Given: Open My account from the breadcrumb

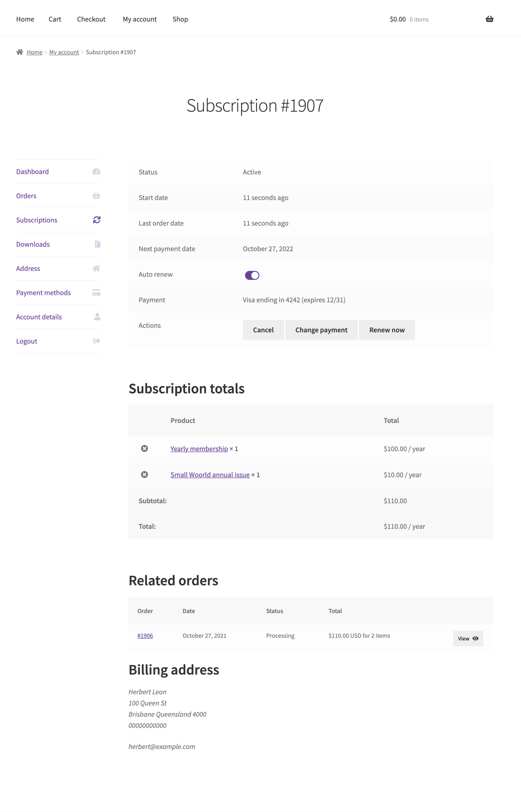Looking at the screenshot, I should pyautogui.click(x=64, y=52).
